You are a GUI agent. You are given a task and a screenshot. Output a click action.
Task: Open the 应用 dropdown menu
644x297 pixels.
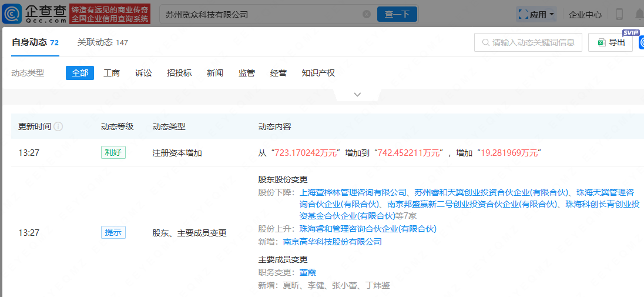pyautogui.click(x=536, y=14)
